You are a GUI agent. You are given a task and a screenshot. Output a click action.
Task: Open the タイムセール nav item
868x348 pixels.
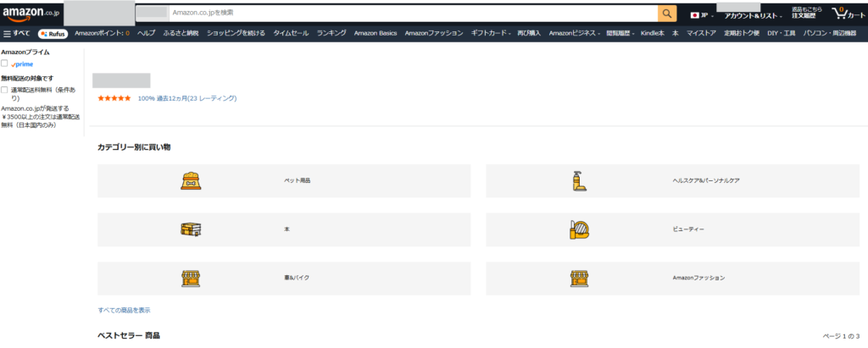click(x=291, y=33)
